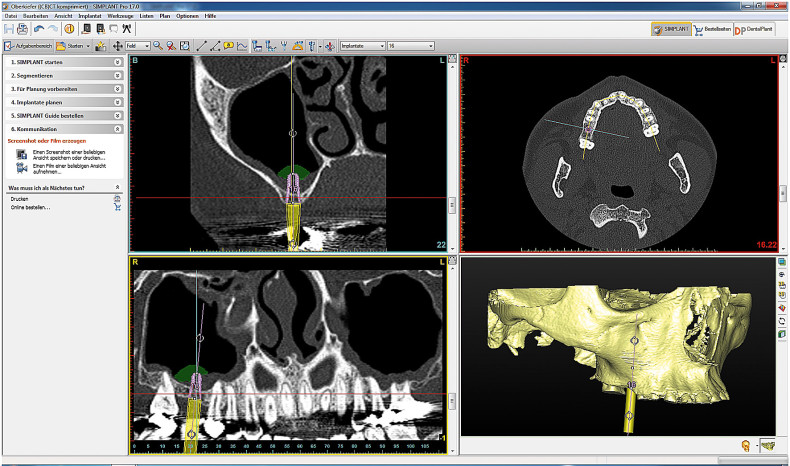The image size is (790, 466).
Task: Collapse the Was muss ich als Nächstes tun panel
Action: coord(117,187)
